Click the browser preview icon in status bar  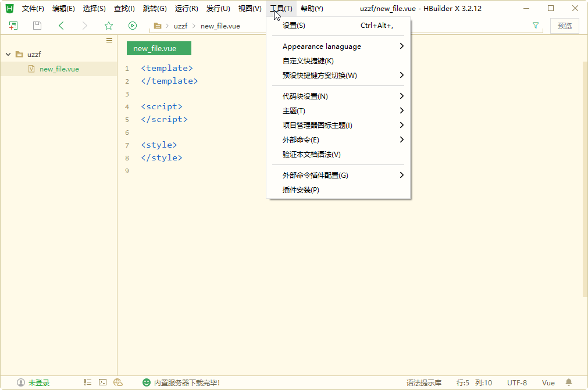coord(117,382)
